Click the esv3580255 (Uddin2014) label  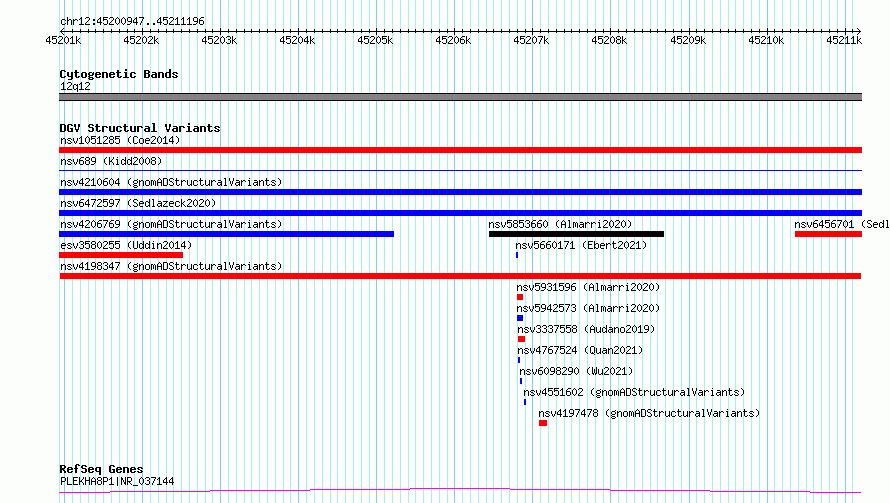pyautogui.click(x=126, y=245)
